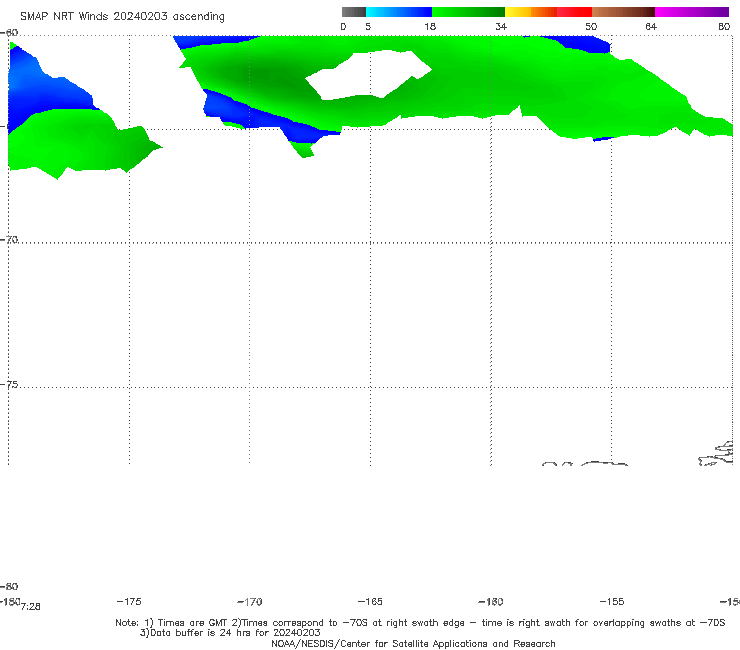Screen dimensions: 740x650
Task: Click the cyan-to-blue segment of the colorbar
Action: pyautogui.click(x=399, y=12)
